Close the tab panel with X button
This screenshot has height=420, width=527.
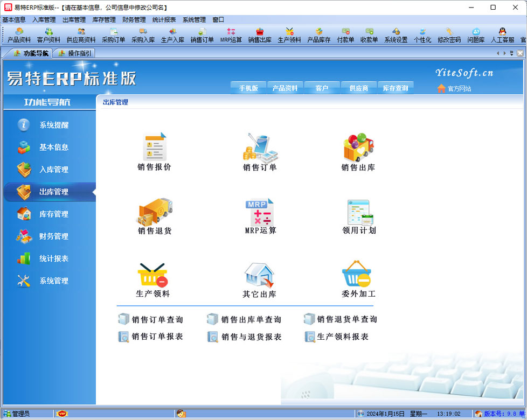pyautogui.click(x=520, y=53)
